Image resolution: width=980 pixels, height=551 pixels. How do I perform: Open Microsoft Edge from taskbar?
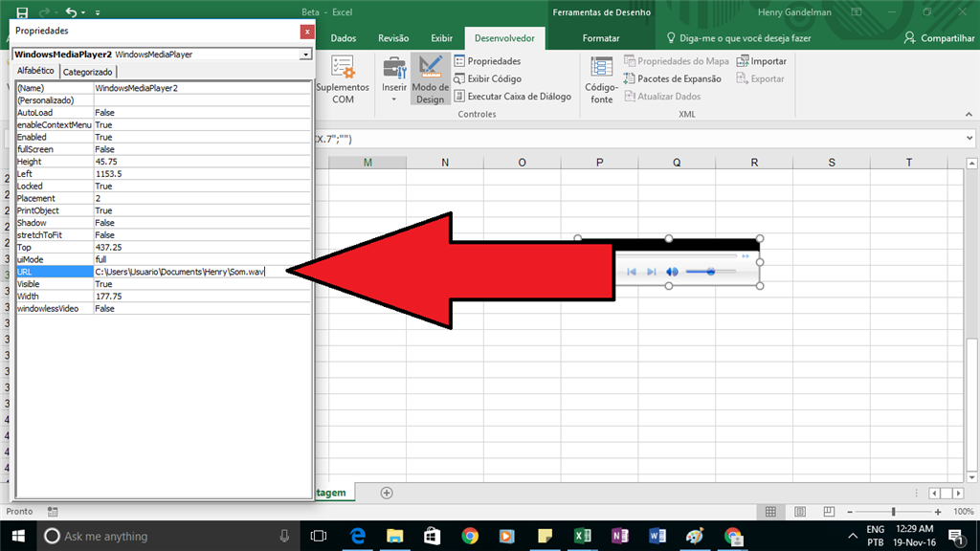point(358,536)
